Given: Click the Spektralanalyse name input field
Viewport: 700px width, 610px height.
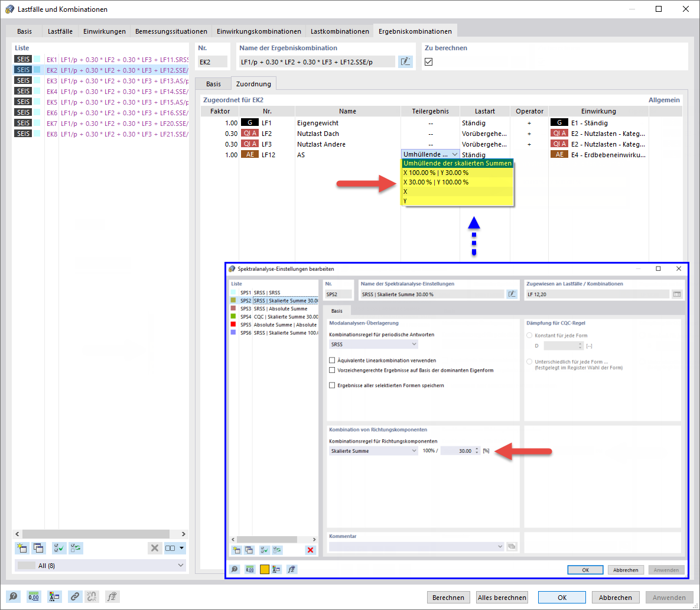Looking at the screenshot, I should [x=432, y=294].
